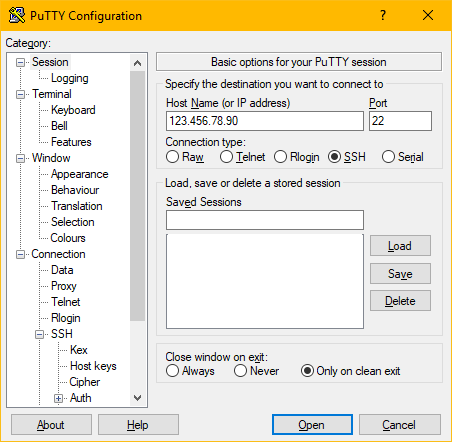Choose the Rlogin connection type radio button

[x=280, y=157]
